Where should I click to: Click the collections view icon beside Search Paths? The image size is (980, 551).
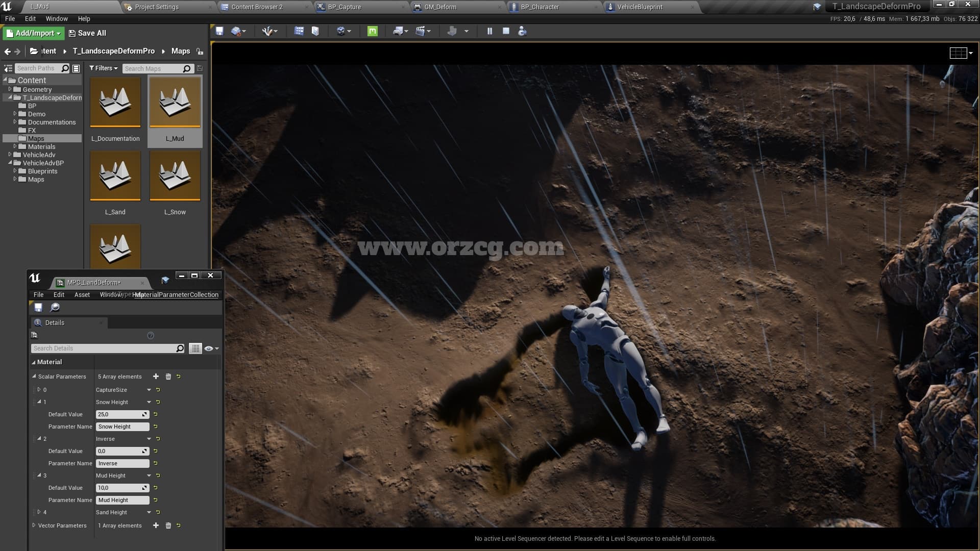(x=76, y=68)
